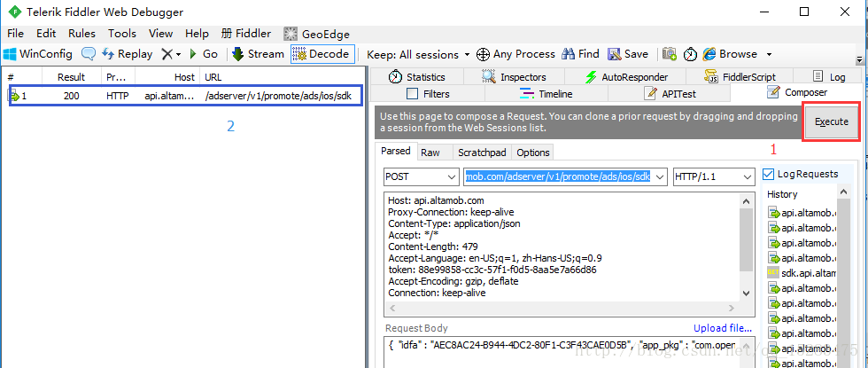Click History list scroll up arrow
Viewport: 868px width, 368px height.
pos(843,192)
